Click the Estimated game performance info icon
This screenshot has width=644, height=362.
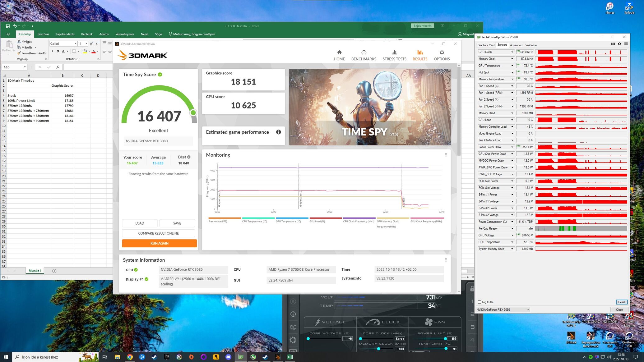pyautogui.click(x=278, y=132)
